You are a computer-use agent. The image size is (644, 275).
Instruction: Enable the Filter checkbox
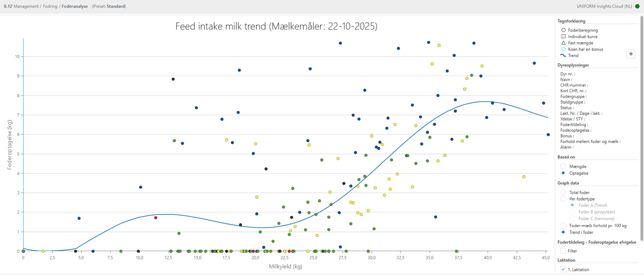point(563,251)
